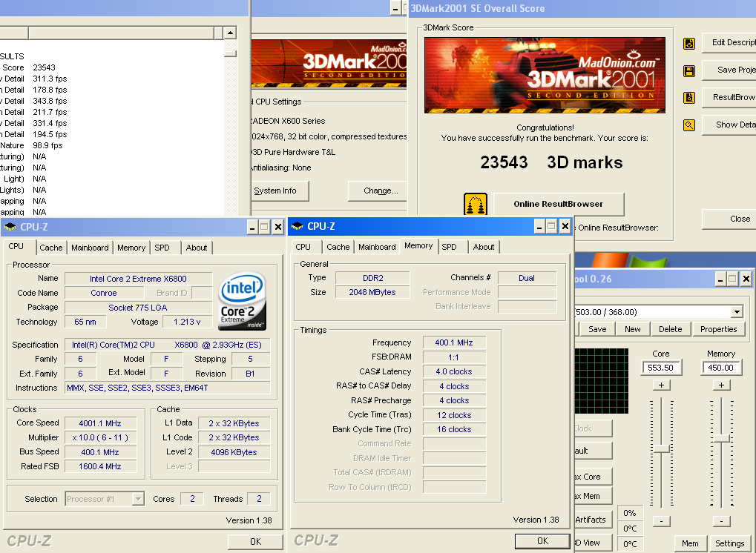Viewport: 756px width, 553px height.
Task: Click the results list scrollbar up arrow
Action: point(230,33)
